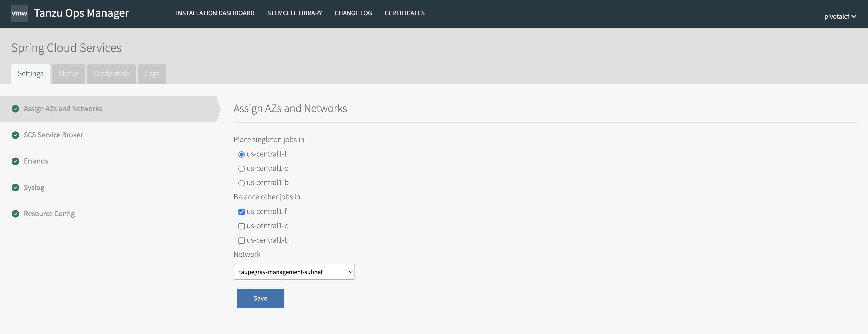
Task: Click the main panel heading 'Assign AZs and Networks'
Action: [x=290, y=108]
